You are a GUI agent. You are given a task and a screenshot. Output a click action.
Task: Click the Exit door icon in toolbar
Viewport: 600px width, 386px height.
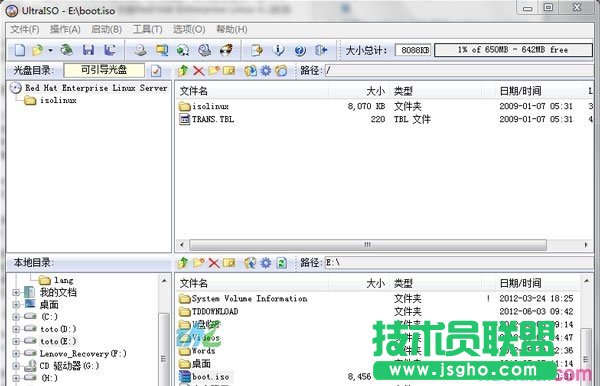[x=321, y=50]
